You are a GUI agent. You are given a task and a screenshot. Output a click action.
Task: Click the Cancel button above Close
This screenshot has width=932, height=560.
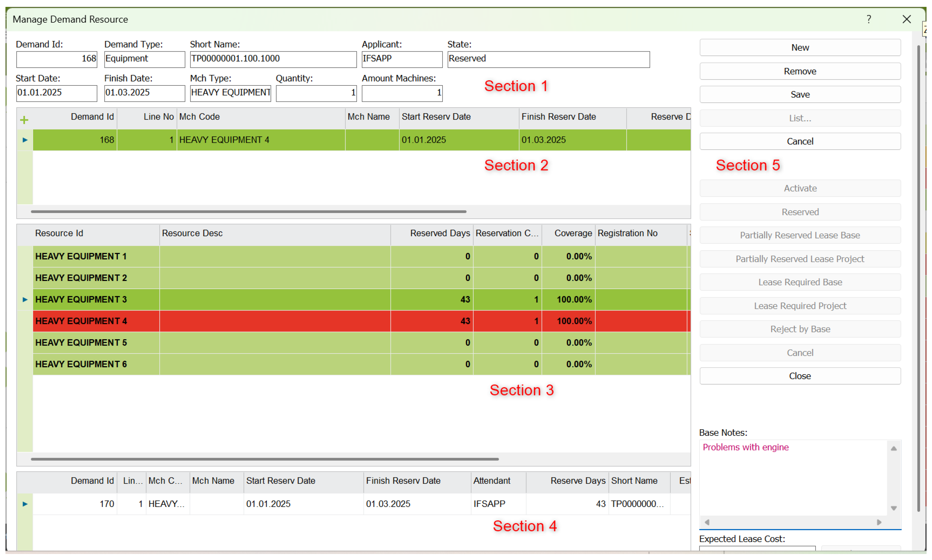[x=800, y=353]
